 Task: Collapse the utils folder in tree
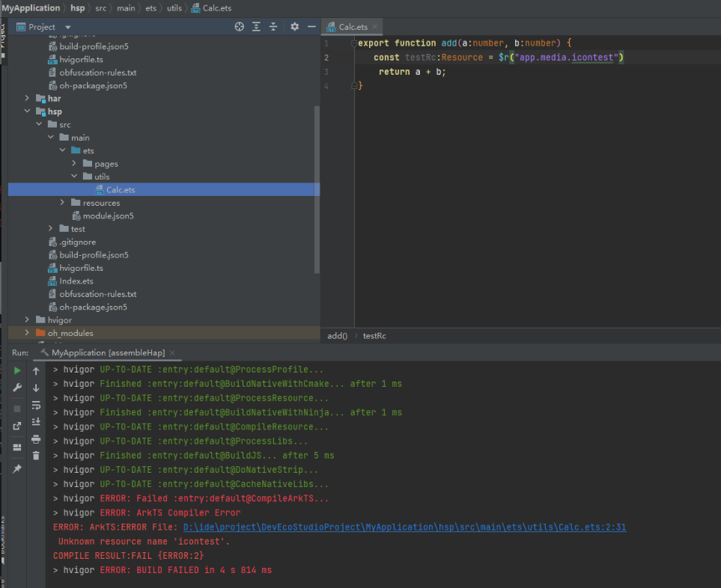point(75,177)
